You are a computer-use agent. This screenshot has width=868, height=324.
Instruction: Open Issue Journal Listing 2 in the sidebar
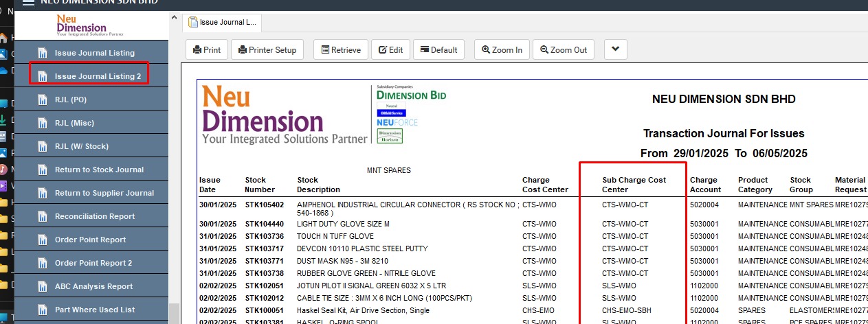[x=98, y=76]
